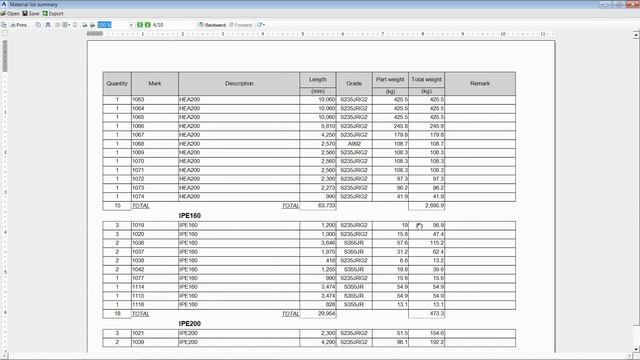Image resolution: width=640 pixels, height=360 pixels.
Task: Click the page number field 4/10
Action: point(158,25)
